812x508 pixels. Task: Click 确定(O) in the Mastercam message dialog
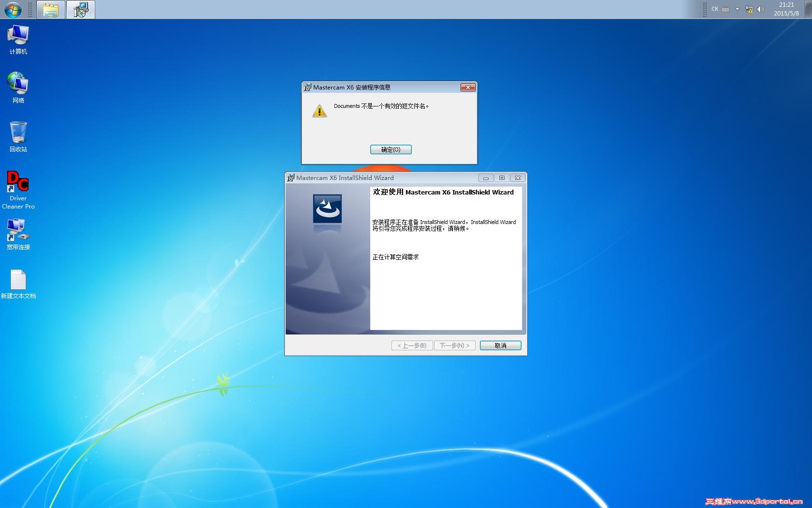pyautogui.click(x=391, y=149)
